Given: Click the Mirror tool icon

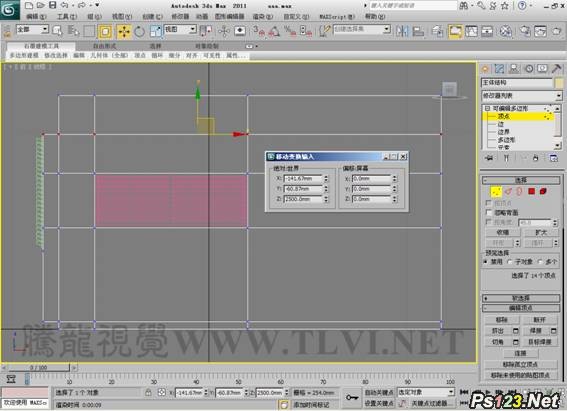Looking at the screenshot, I should pos(402,31).
